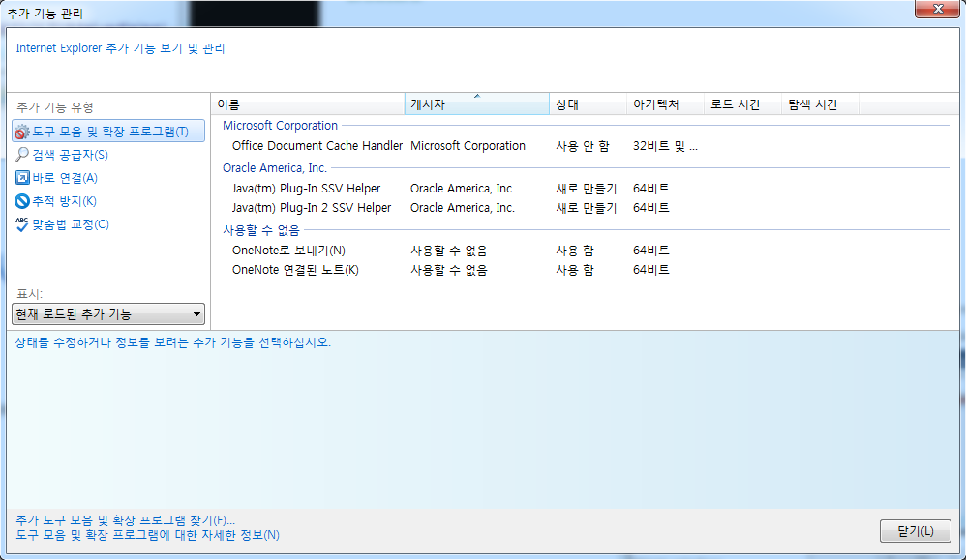This screenshot has width=966, height=560.
Task: Click the accelerators (바로 연결) icon
Action: point(22,178)
